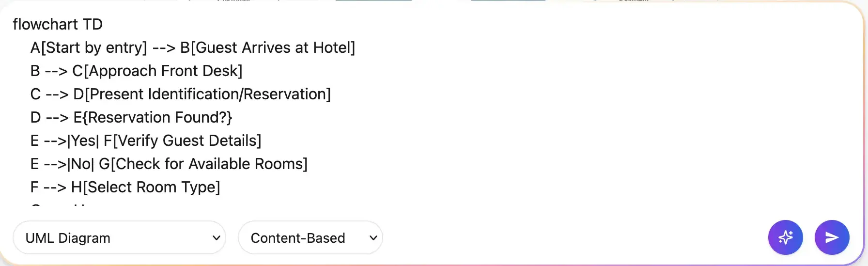Click the 'C[Approach Front Desk]' text
The height and width of the screenshot is (266, 868).
[x=157, y=71]
